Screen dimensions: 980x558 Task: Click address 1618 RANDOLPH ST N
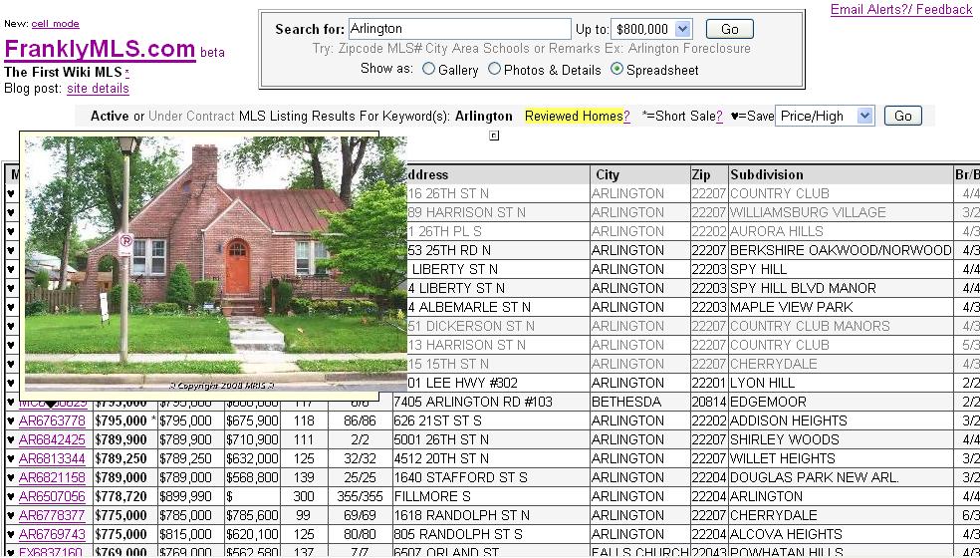click(461, 515)
